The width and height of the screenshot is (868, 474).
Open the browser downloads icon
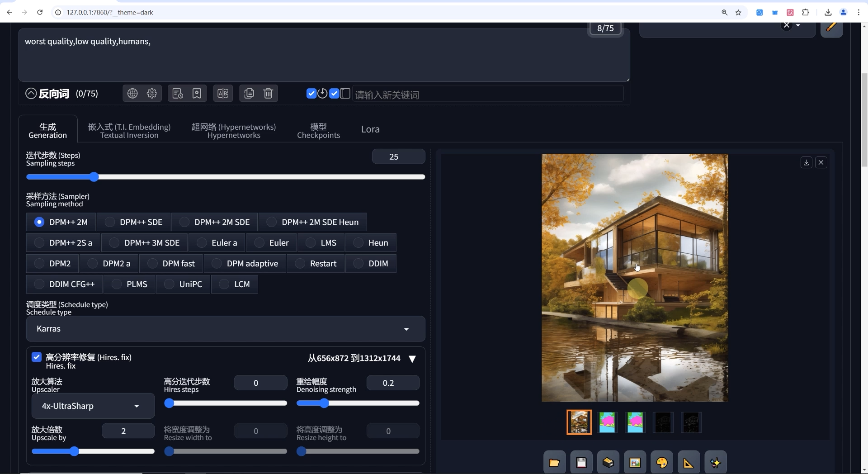828,12
